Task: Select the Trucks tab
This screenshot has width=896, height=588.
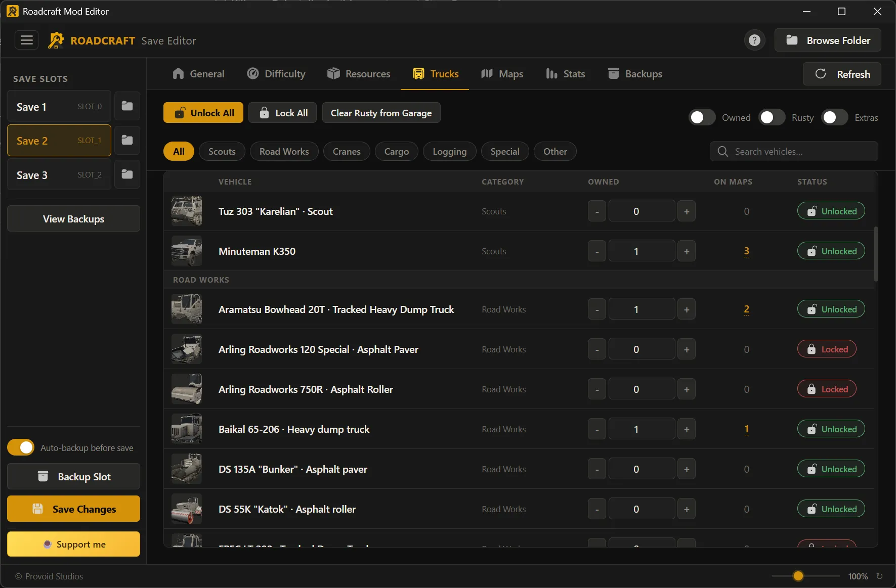Action: click(x=436, y=74)
